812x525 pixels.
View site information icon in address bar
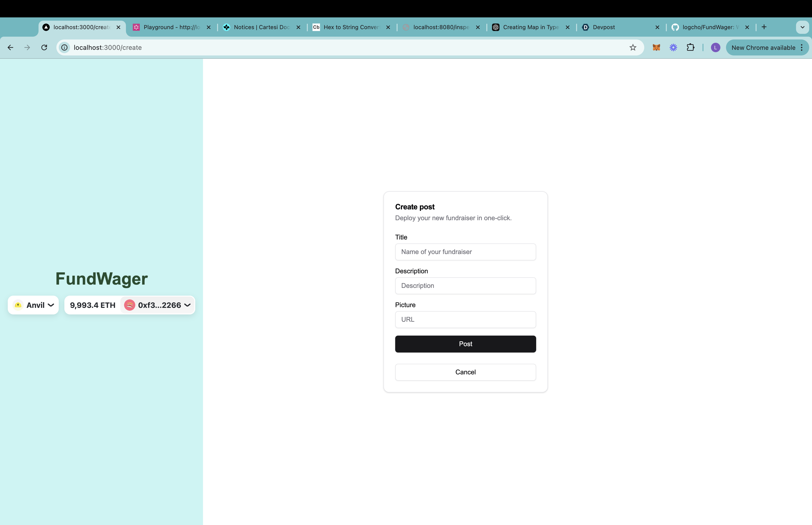coord(64,47)
